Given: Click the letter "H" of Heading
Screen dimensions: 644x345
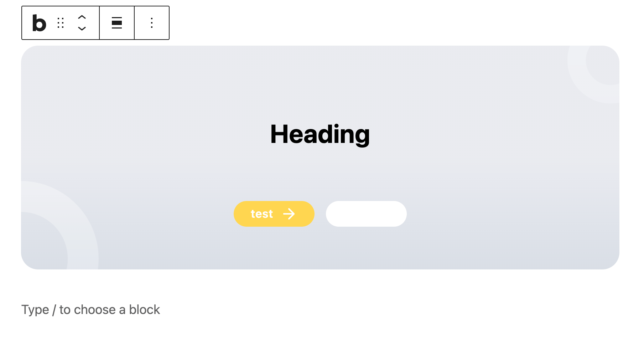Looking at the screenshot, I should [279, 134].
